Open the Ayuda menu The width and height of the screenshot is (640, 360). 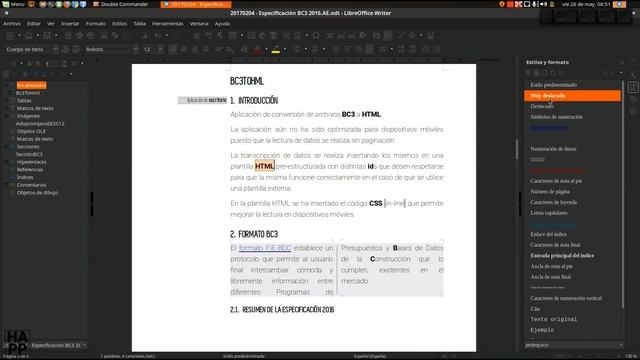coord(222,24)
